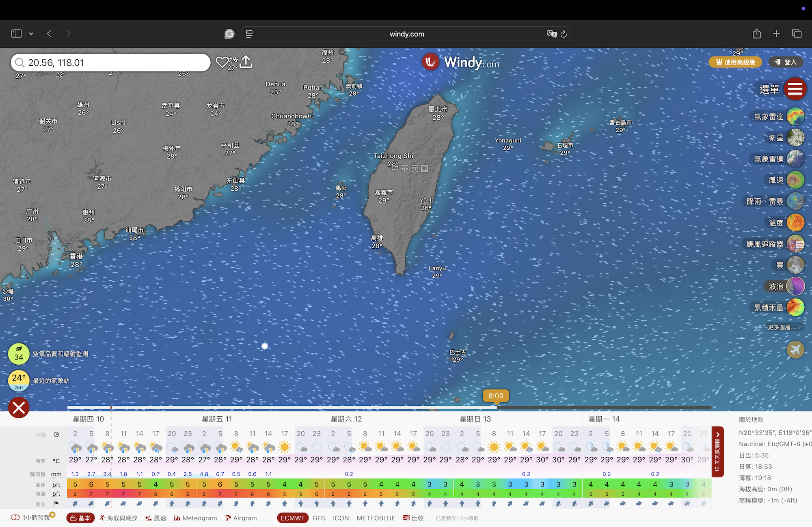Click the 登入 login button

click(785, 62)
